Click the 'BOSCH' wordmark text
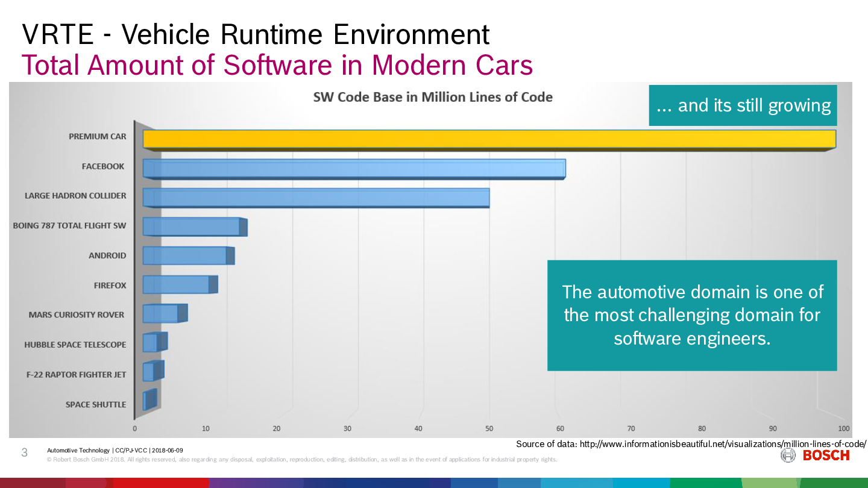Image resolution: width=868 pixels, height=488 pixels. click(826, 455)
